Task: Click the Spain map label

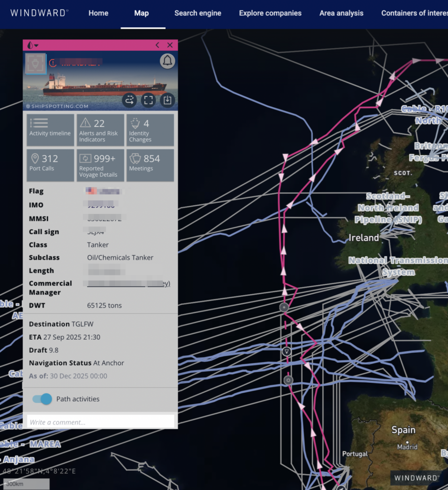Action: point(403,430)
